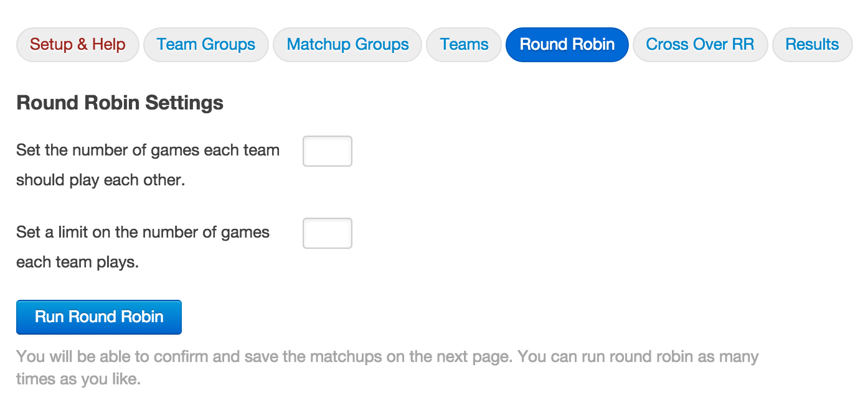This screenshot has height=413, width=868.
Task: Click the "each team plays." text line
Action: [x=77, y=262]
